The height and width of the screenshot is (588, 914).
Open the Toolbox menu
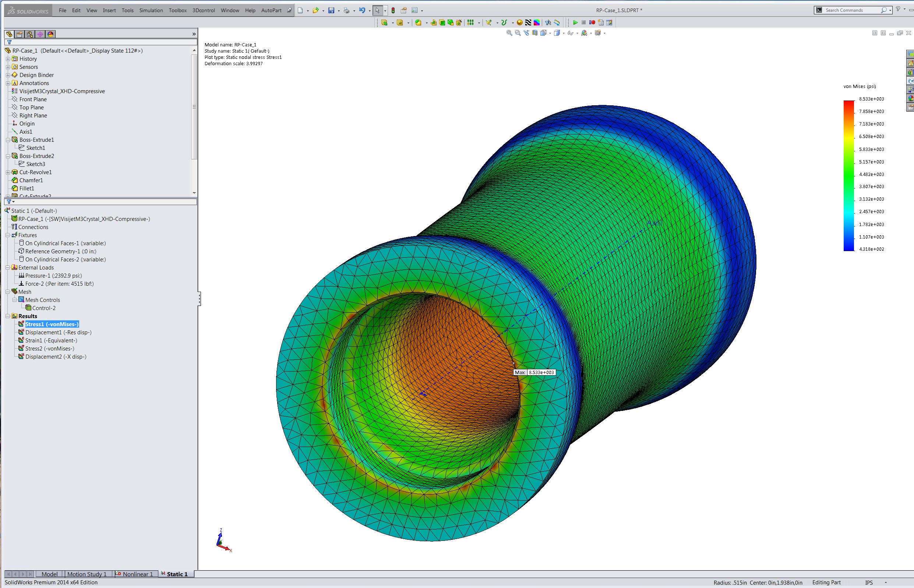tap(178, 10)
